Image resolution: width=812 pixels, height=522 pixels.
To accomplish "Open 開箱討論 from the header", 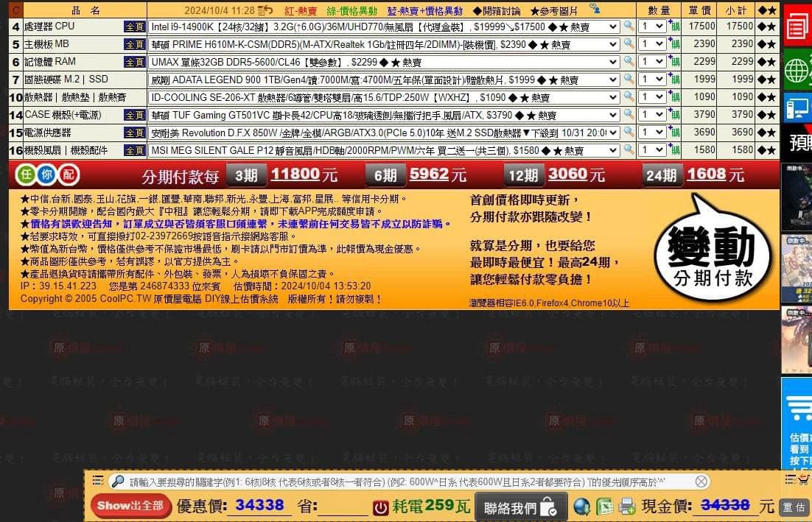I will click(x=497, y=7).
